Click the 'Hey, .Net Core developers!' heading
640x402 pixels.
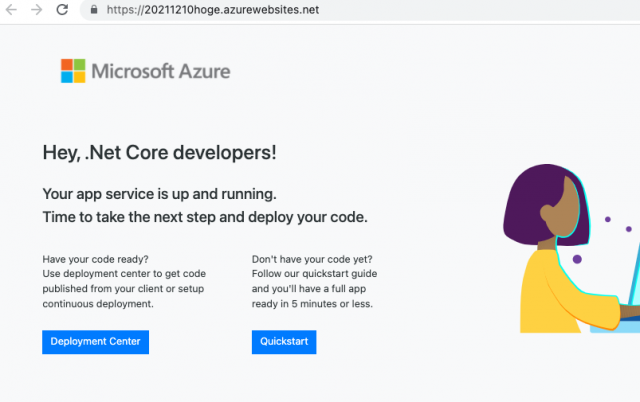coord(160,153)
